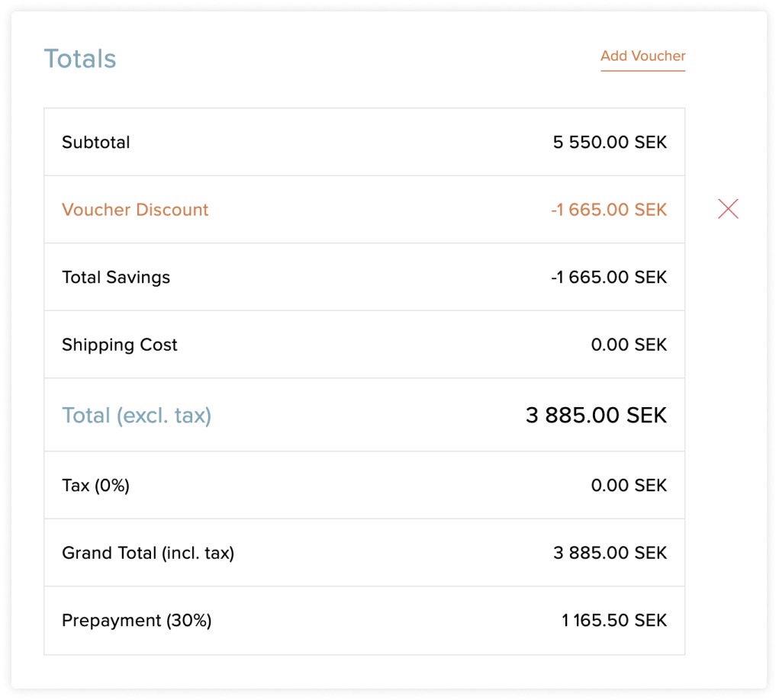Click the Shipping Cost 0.00 SEK value

[629, 345]
